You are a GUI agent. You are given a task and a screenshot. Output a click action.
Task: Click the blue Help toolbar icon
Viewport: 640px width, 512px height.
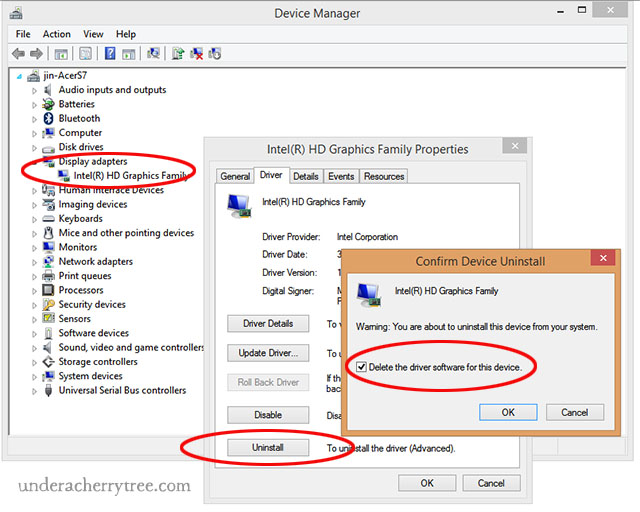[x=110, y=53]
